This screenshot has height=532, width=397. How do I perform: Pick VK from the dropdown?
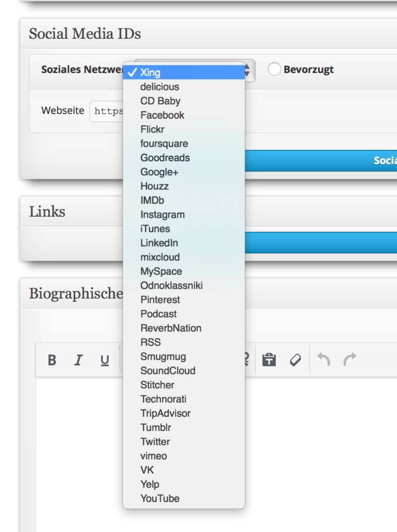click(x=183, y=470)
